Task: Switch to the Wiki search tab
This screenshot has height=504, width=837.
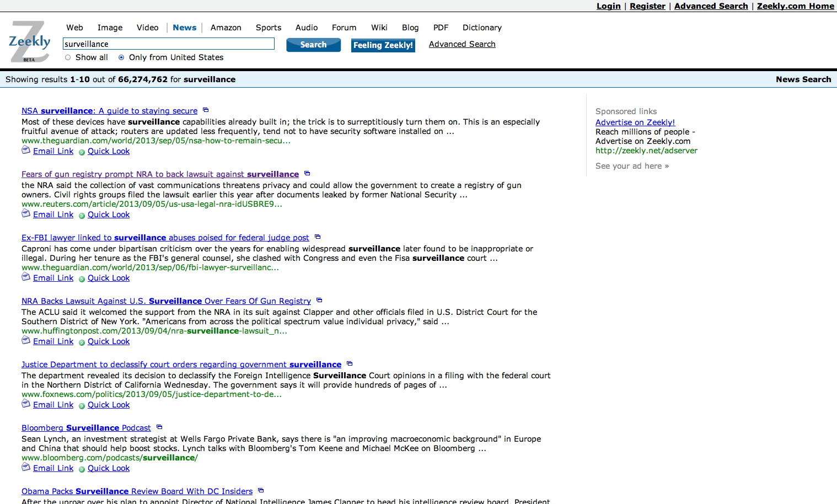Action: (379, 28)
